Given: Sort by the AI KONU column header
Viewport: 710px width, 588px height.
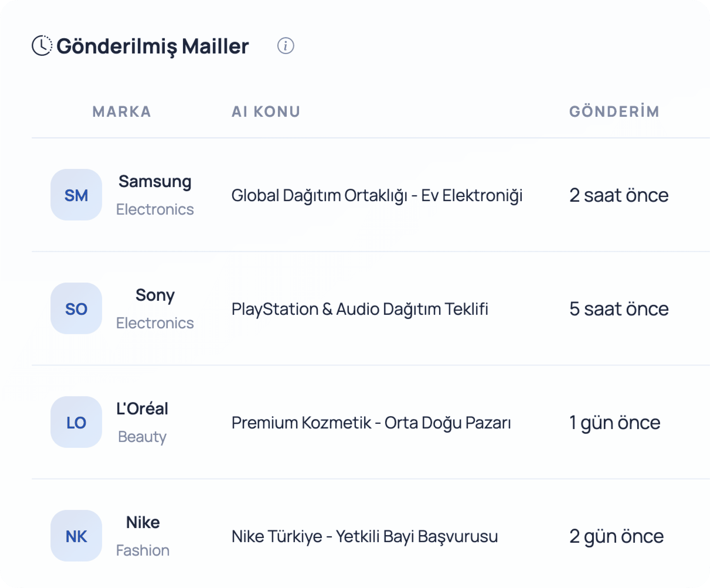Looking at the screenshot, I should pyautogui.click(x=266, y=112).
